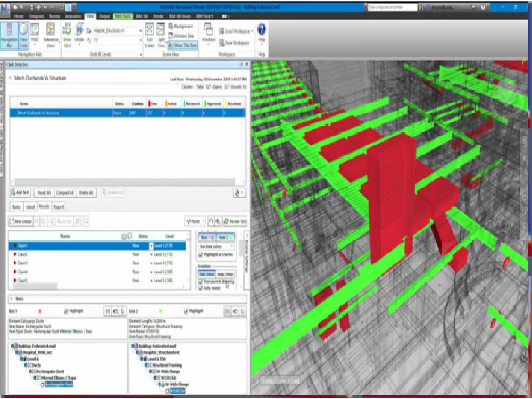Toggle the Navigation Bar ribbon button
This screenshot has width=532, height=399.
pyautogui.click(x=9, y=36)
